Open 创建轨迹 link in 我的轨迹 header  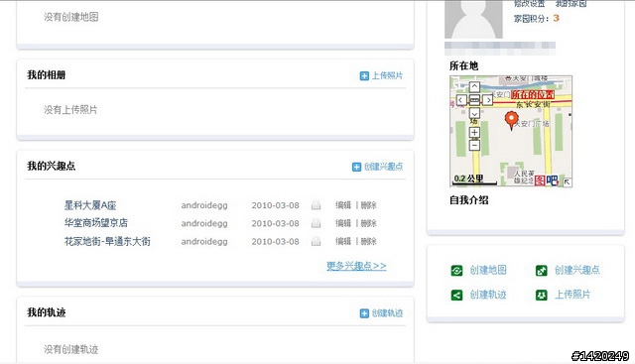tap(387, 313)
